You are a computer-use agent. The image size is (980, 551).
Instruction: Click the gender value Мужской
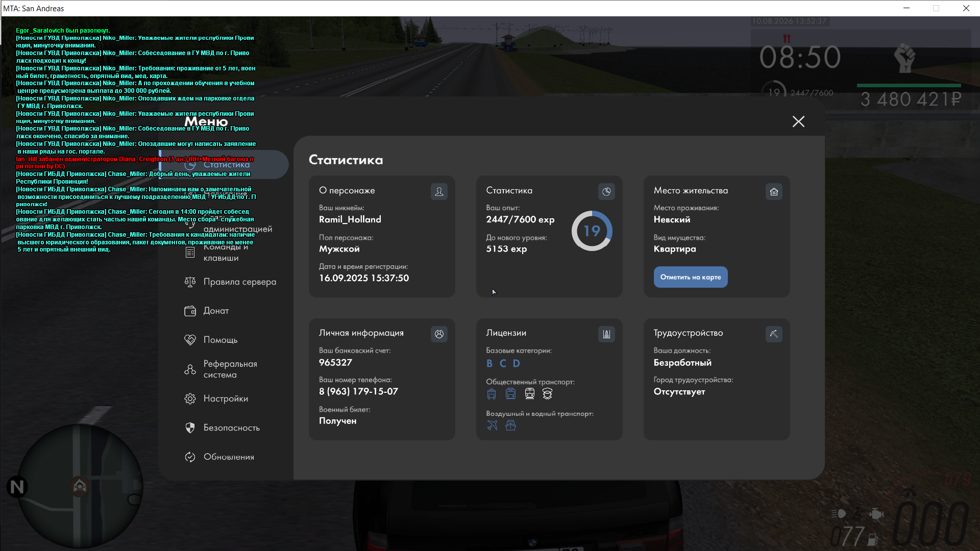click(339, 249)
